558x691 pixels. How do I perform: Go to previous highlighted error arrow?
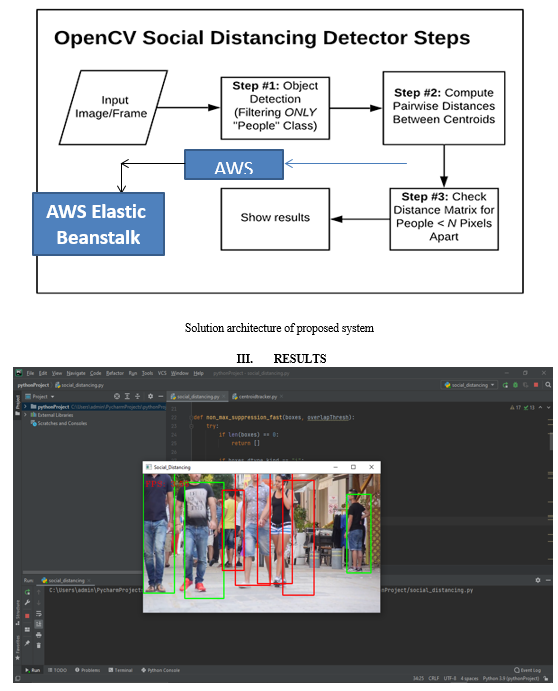(x=540, y=408)
